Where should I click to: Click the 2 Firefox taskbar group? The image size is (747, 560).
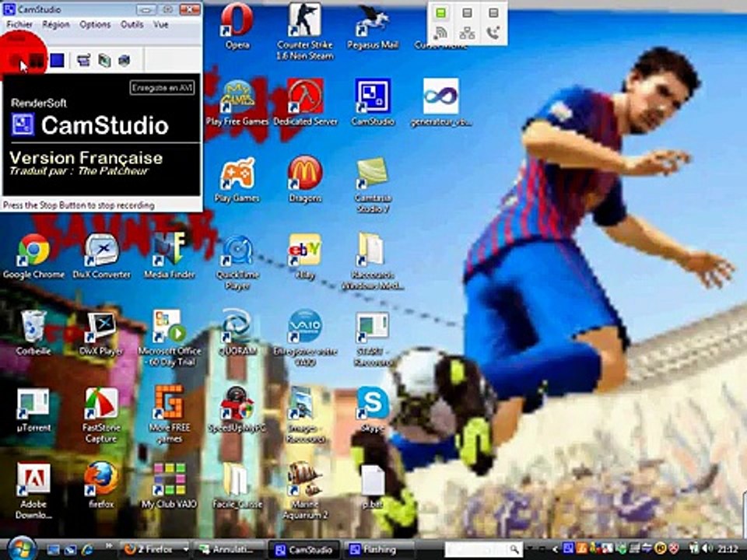click(153, 550)
